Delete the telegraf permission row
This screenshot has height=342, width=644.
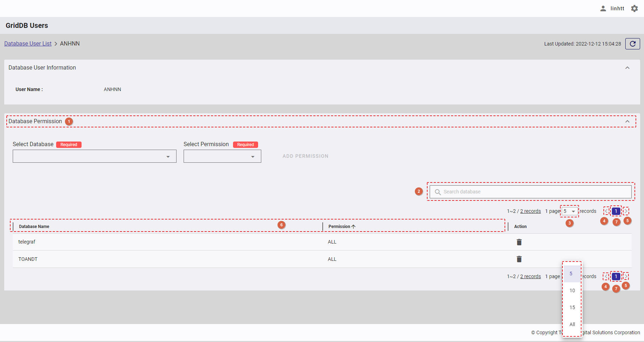pos(519,242)
